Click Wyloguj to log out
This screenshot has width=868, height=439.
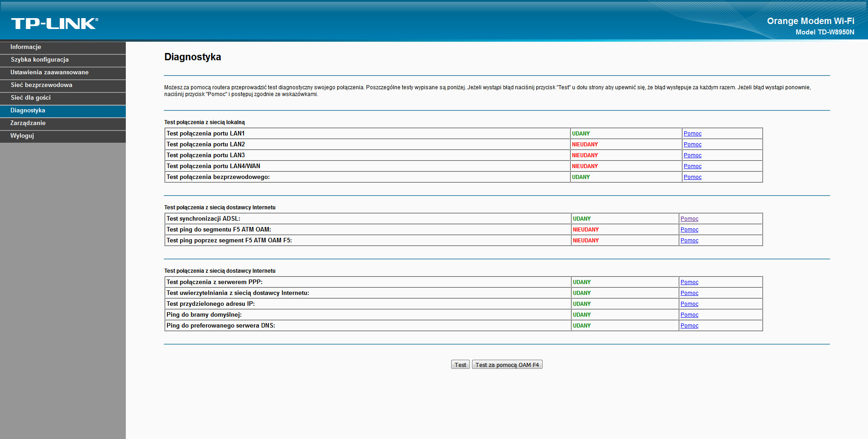[x=63, y=136]
